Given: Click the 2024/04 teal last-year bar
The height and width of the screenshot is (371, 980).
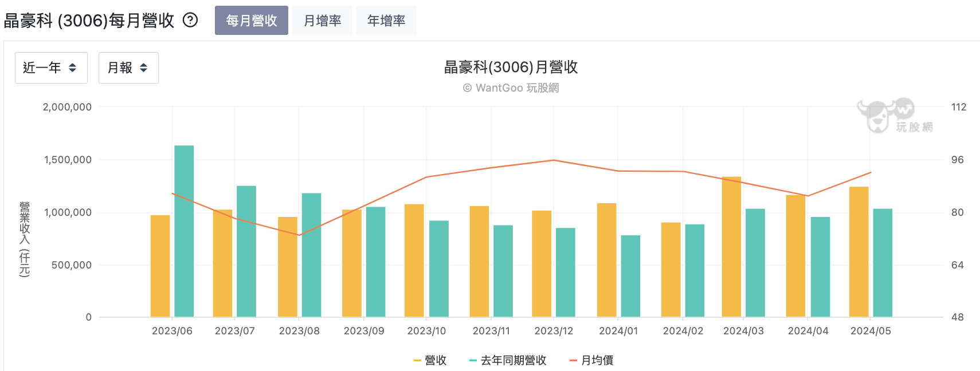Looking at the screenshot, I should (x=820, y=267).
